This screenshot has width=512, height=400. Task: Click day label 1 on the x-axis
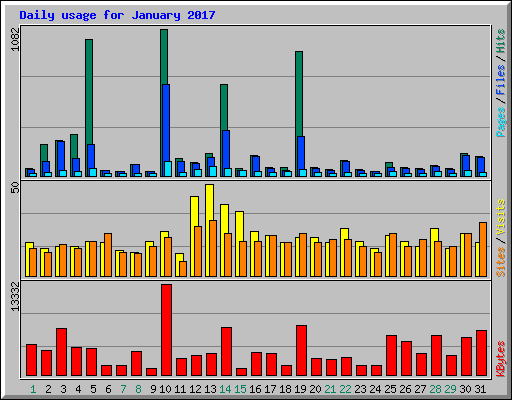33,389
